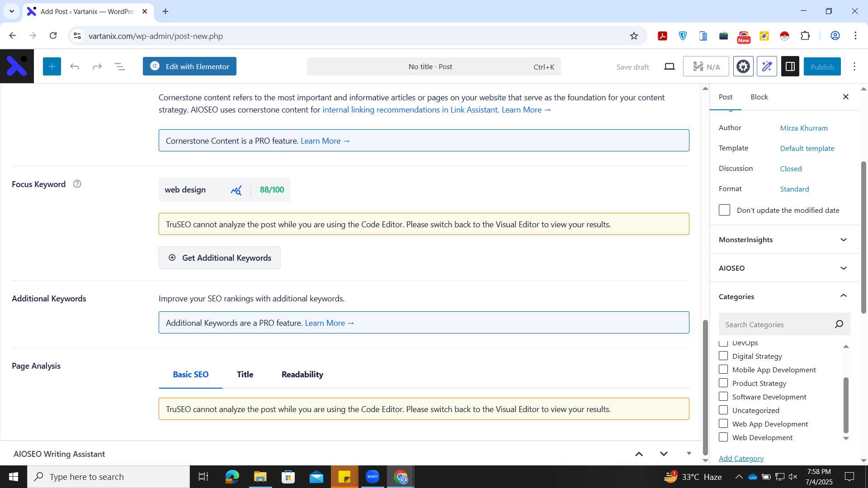This screenshot has height=488, width=868.
Task: View site information icon in address bar
Action: coord(77,36)
